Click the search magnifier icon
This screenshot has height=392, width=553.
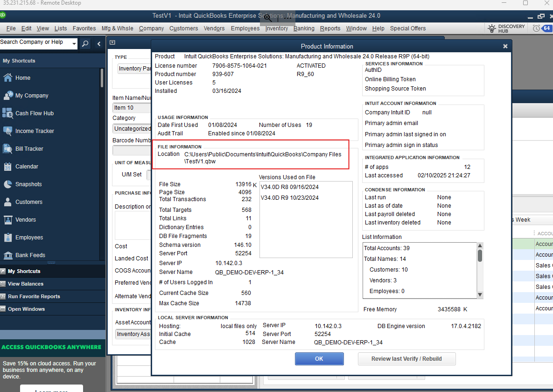pos(85,44)
